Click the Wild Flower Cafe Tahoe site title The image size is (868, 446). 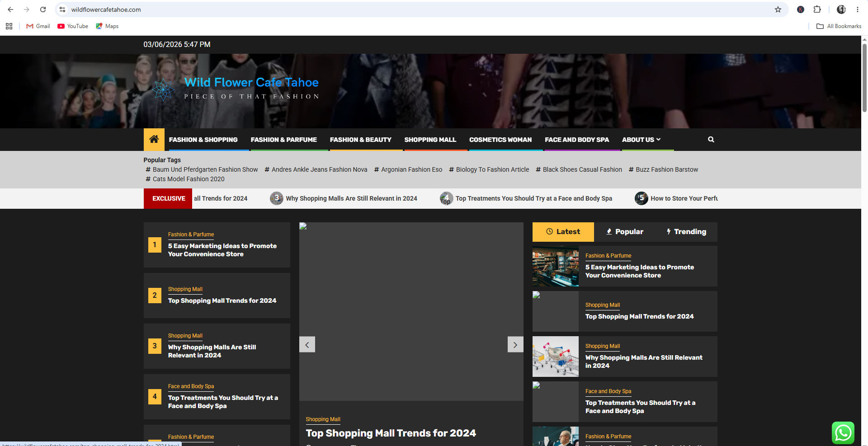pos(251,82)
